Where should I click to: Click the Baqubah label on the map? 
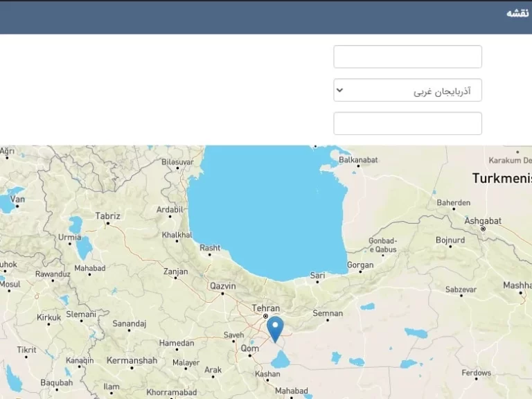(57, 382)
